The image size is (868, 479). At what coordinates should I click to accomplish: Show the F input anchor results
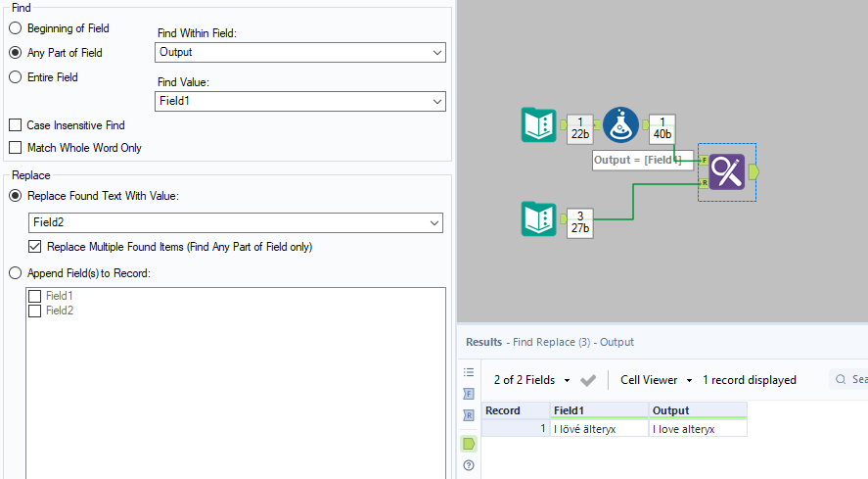469,393
